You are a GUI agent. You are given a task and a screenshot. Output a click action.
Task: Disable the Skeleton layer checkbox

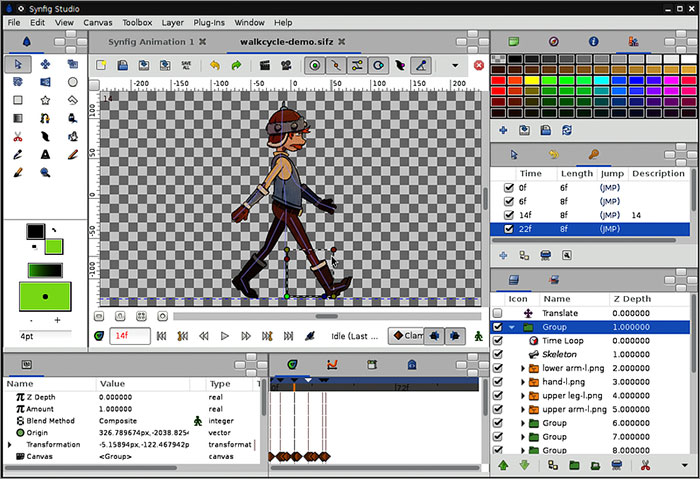coord(498,355)
